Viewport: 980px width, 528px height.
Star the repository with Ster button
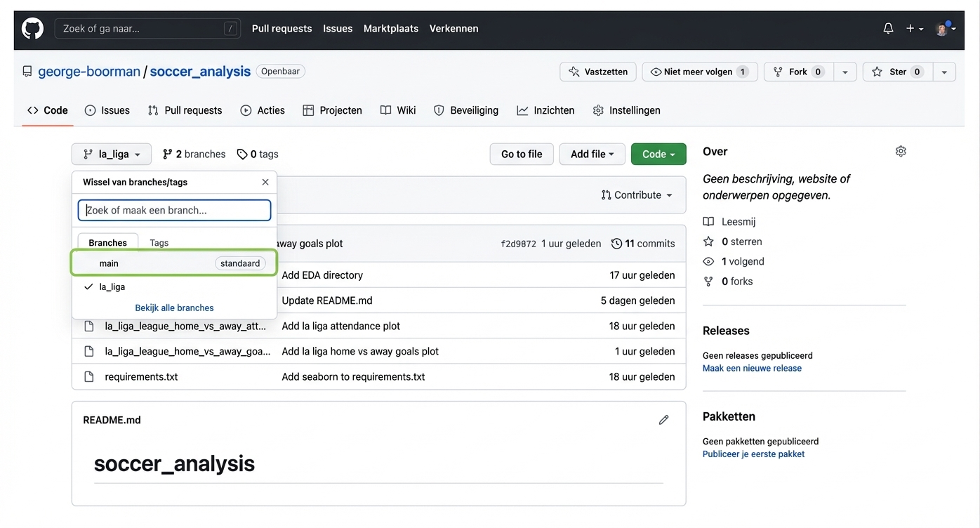[897, 72]
